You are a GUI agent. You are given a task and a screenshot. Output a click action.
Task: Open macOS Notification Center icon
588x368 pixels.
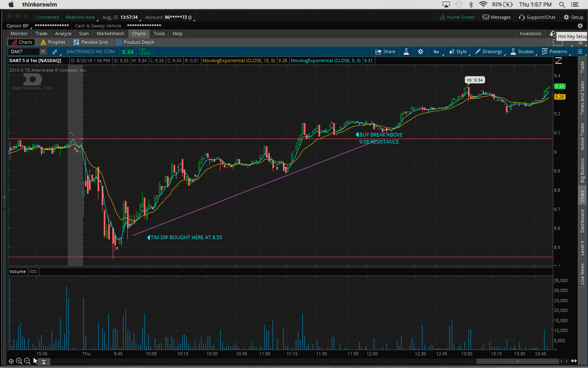[575, 4]
